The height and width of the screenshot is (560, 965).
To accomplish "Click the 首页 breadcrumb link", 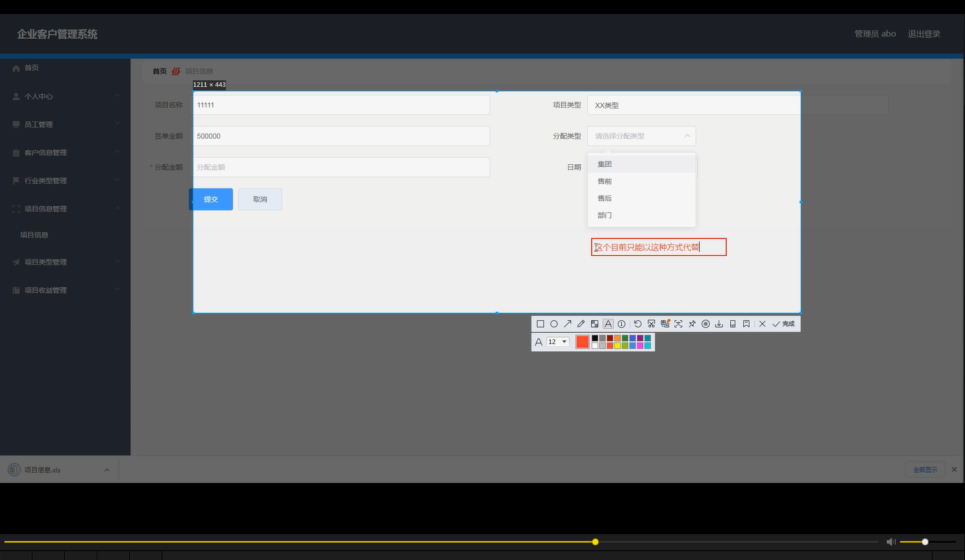I will (160, 71).
